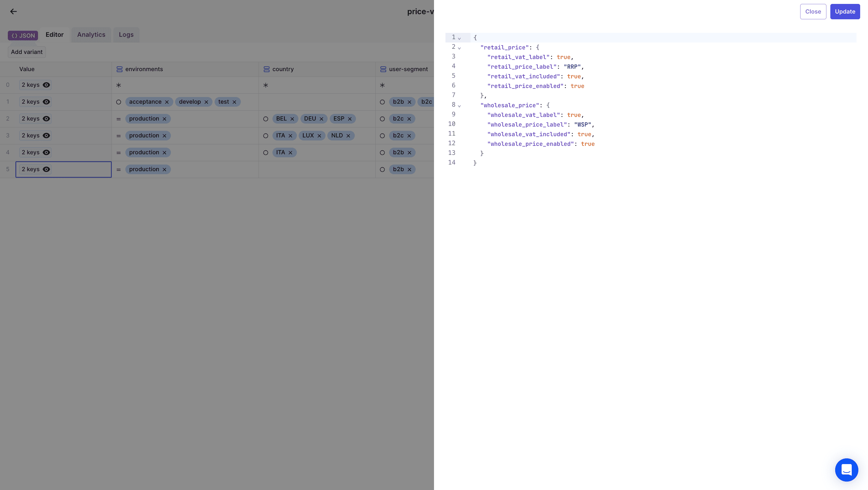Select the highlighted value cell in row 5
The image size is (868, 490).
pyautogui.click(x=63, y=170)
